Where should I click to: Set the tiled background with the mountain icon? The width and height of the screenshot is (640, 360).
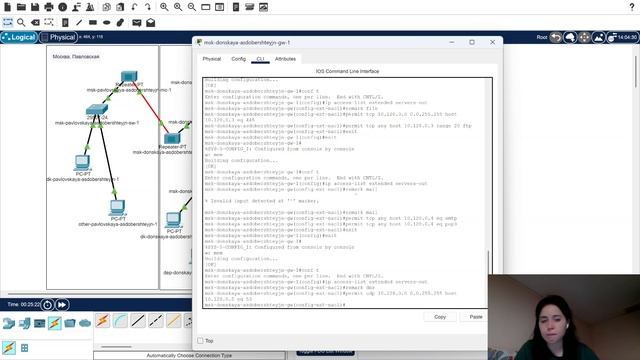coord(599,37)
